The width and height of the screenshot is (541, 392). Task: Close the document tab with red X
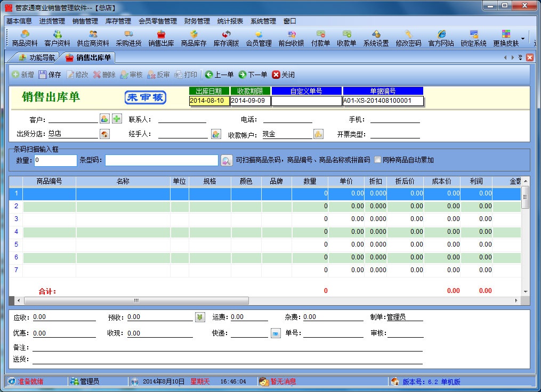point(530,58)
